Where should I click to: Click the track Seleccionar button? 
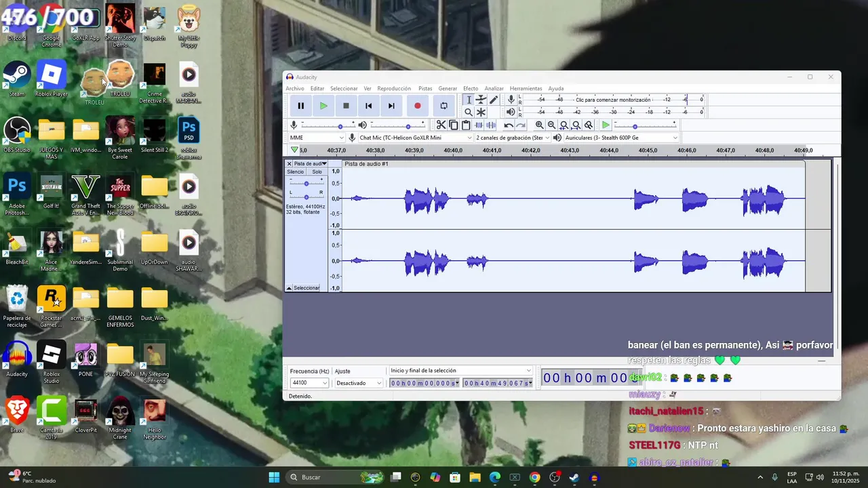(307, 288)
